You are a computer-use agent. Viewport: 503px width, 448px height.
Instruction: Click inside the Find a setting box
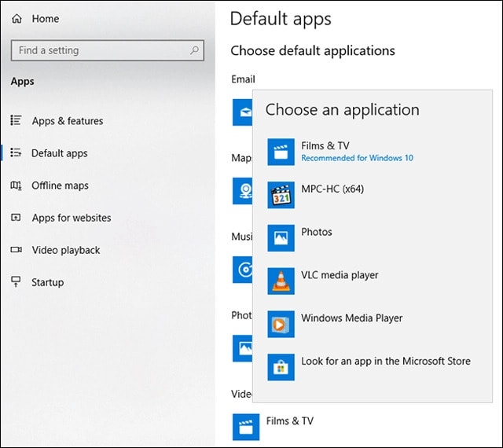coord(108,50)
